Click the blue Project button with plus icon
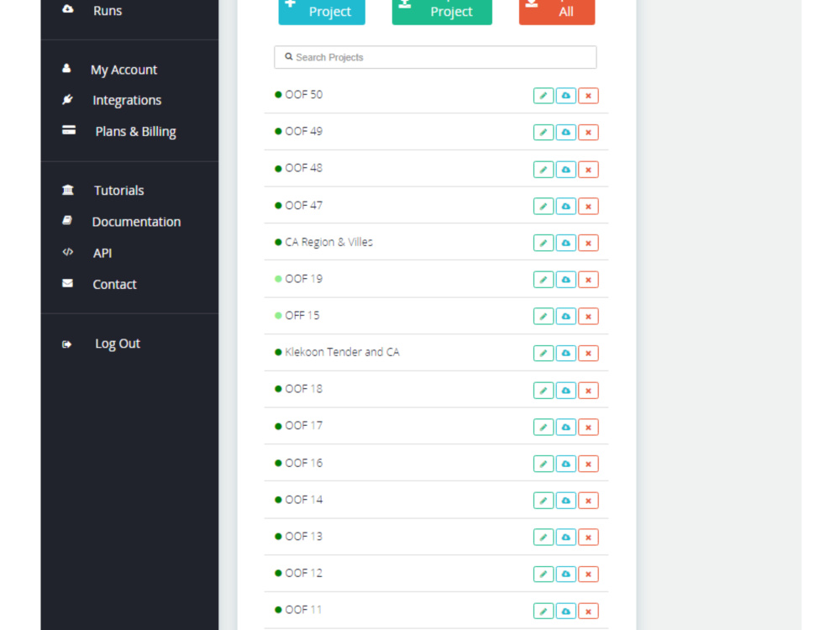The image size is (840, 630). pyautogui.click(x=322, y=11)
